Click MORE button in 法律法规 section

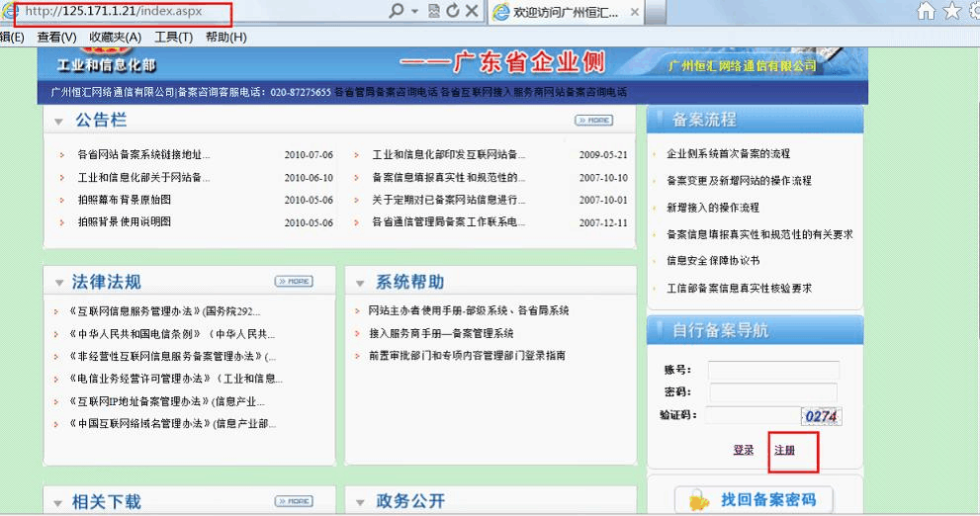294,282
